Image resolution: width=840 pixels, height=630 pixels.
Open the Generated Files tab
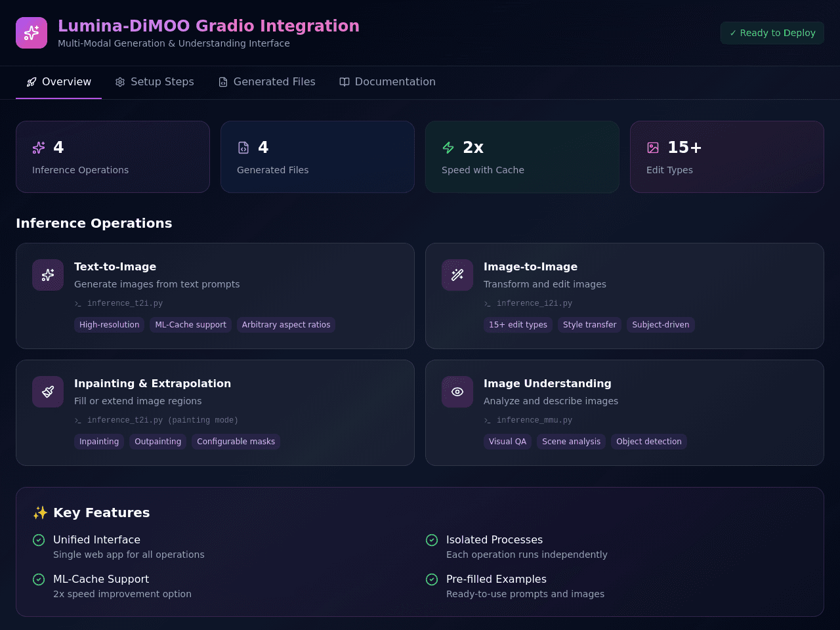[266, 82]
